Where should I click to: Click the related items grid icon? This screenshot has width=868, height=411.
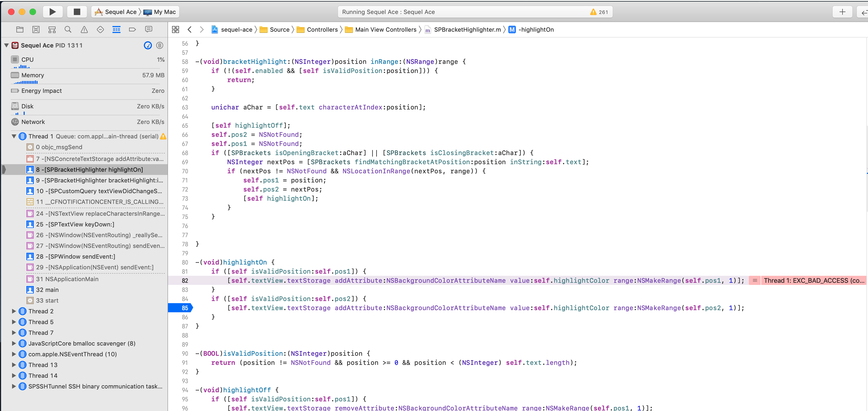[x=176, y=30]
